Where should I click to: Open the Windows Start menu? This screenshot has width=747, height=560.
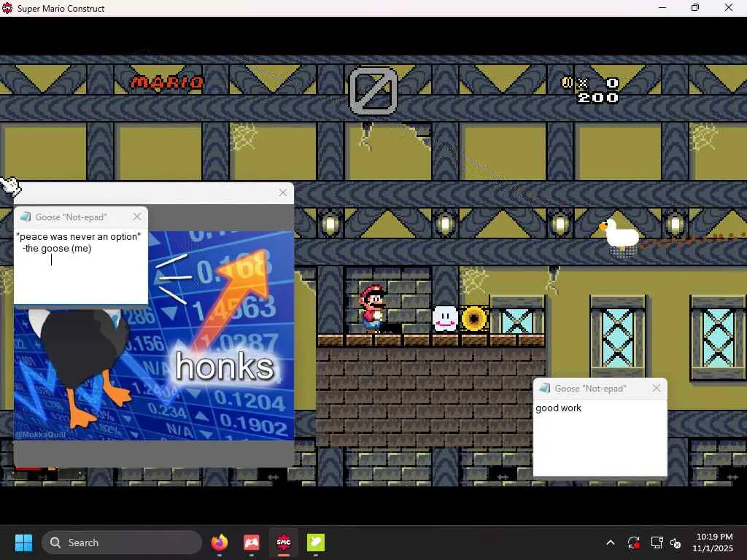point(23,542)
